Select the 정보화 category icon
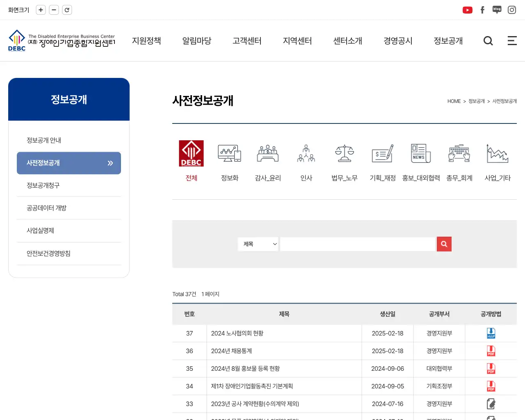Viewport: 525px width, 420px height. (x=229, y=153)
